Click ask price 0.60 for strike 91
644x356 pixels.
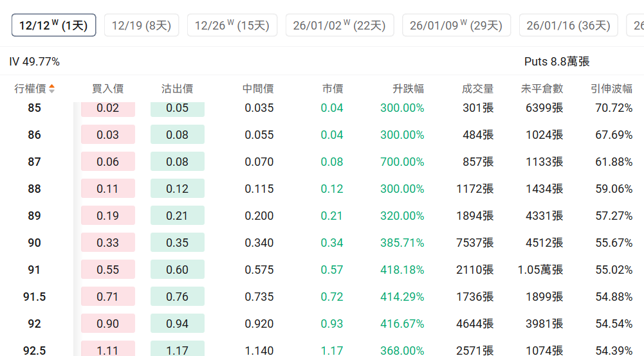coord(178,270)
